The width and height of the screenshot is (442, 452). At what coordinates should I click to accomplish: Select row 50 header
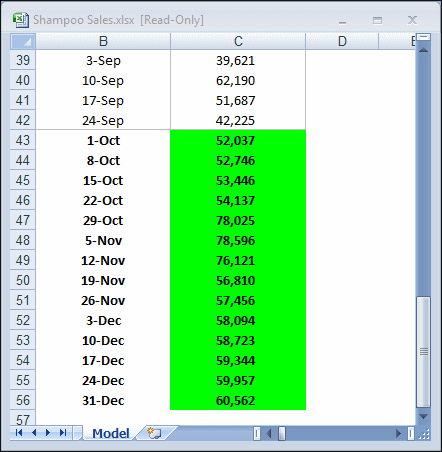tap(23, 280)
